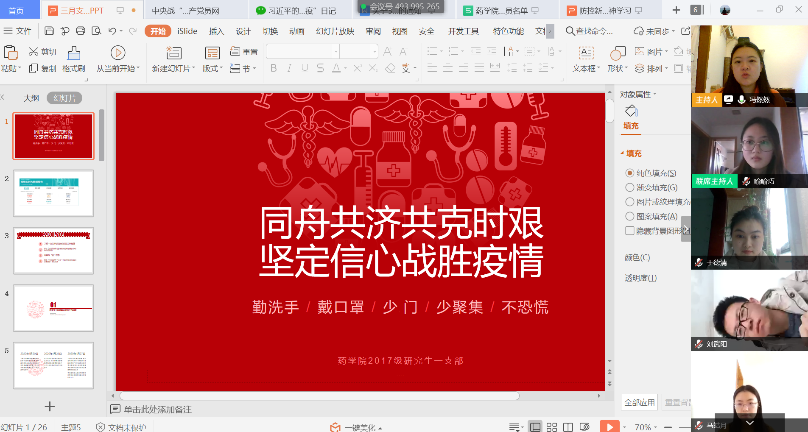
Task: Add a new slide with plus icon
Action: (50, 406)
